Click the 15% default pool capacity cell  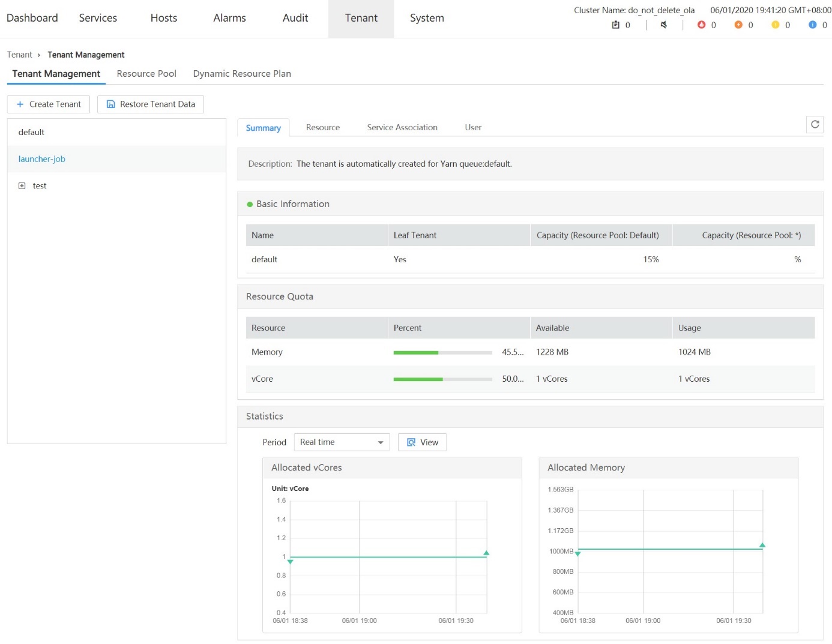pyautogui.click(x=651, y=260)
